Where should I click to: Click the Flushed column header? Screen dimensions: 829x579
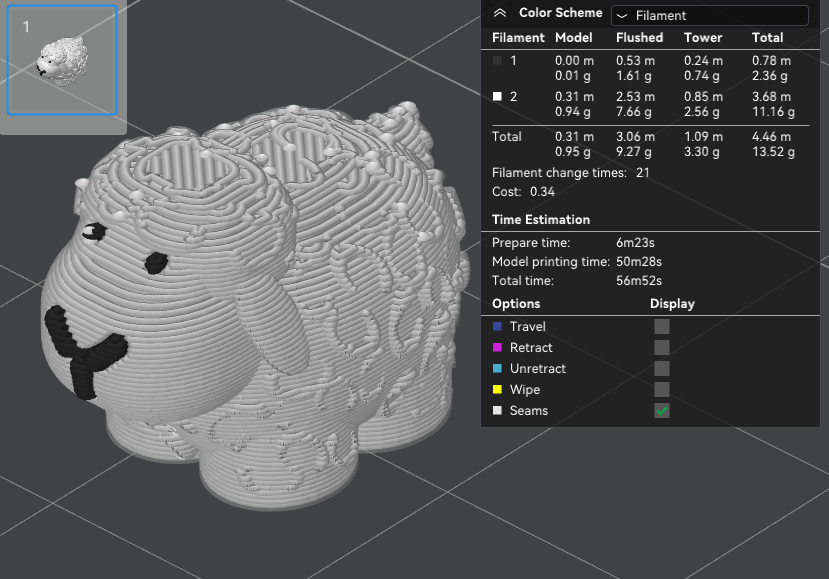tap(639, 38)
